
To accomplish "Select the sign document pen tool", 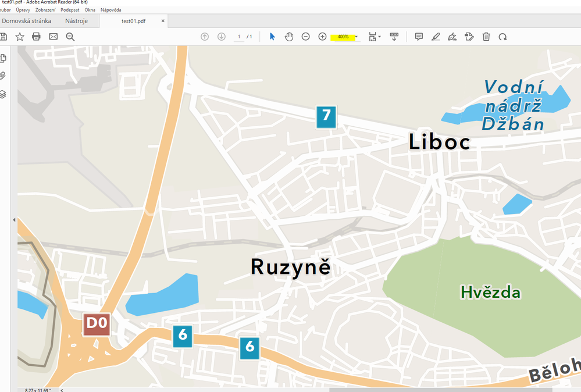I will (x=452, y=37).
